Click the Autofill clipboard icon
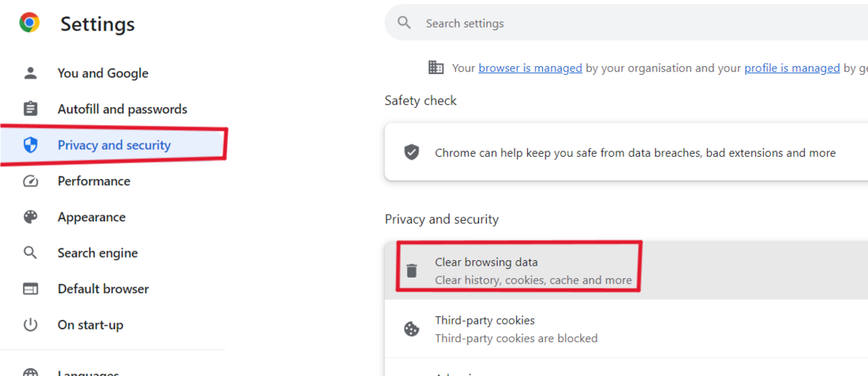This screenshot has width=868, height=376. point(31,109)
